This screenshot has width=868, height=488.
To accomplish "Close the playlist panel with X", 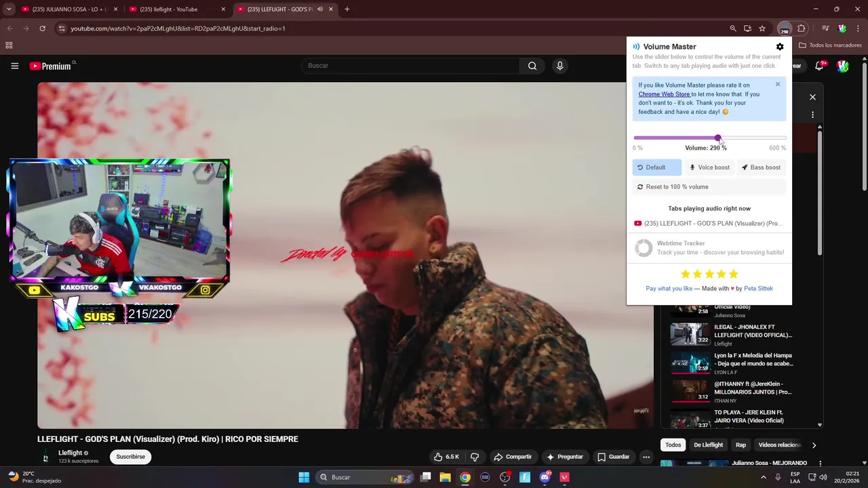I will [x=812, y=97].
